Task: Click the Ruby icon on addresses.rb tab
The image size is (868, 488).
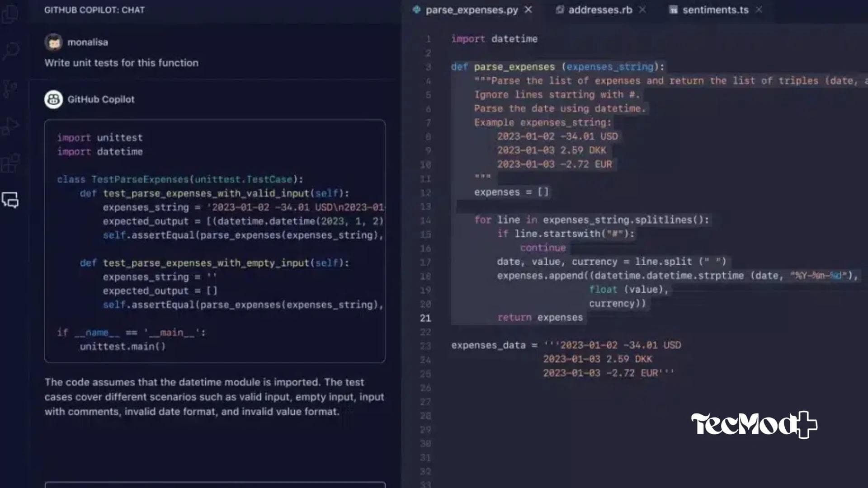Action: 561,9
